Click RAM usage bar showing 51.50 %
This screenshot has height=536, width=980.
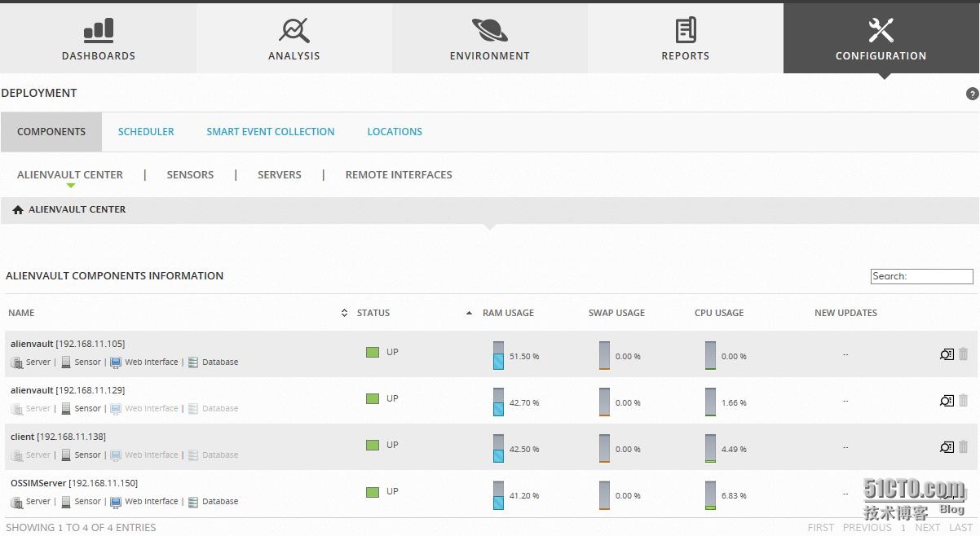click(498, 356)
